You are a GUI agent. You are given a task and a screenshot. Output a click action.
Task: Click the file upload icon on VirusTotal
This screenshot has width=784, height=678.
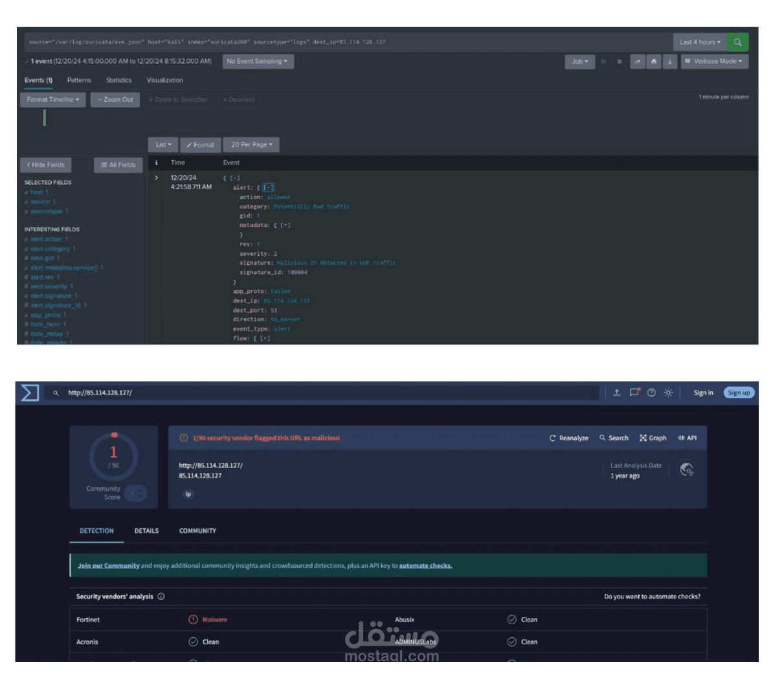coord(617,392)
